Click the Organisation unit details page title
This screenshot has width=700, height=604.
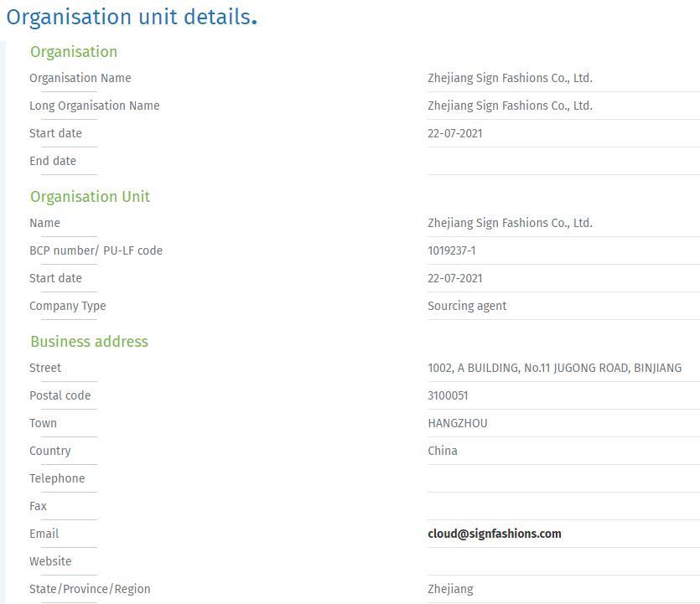(132, 18)
